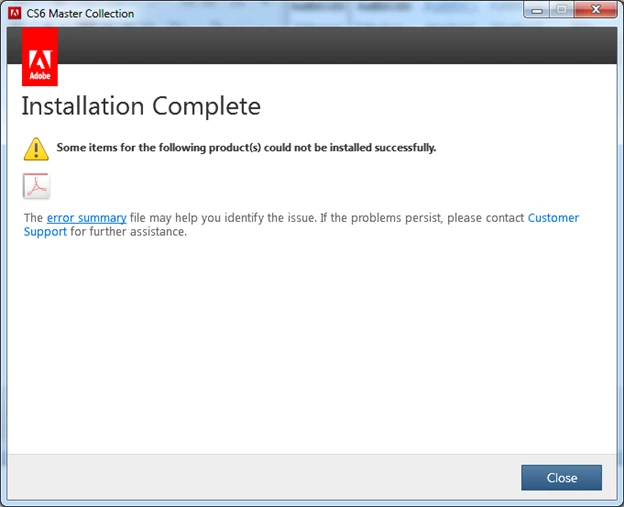Image resolution: width=624 pixels, height=507 pixels.
Task: Click the Close button
Action: (561, 478)
